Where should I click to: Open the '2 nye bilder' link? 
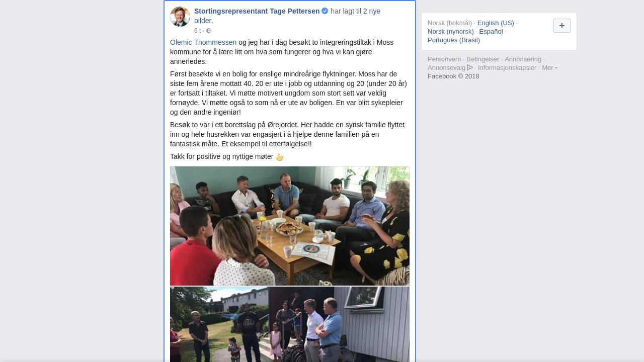point(287,16)
